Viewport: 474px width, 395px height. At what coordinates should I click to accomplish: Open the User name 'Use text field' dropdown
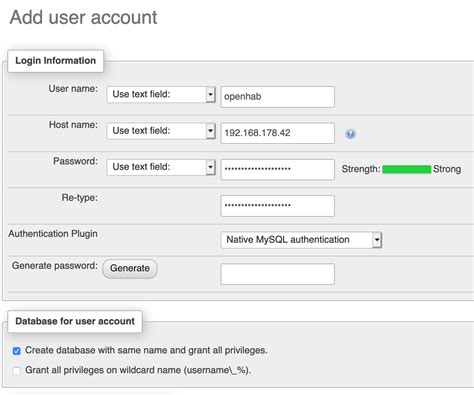tap(161, 95)
